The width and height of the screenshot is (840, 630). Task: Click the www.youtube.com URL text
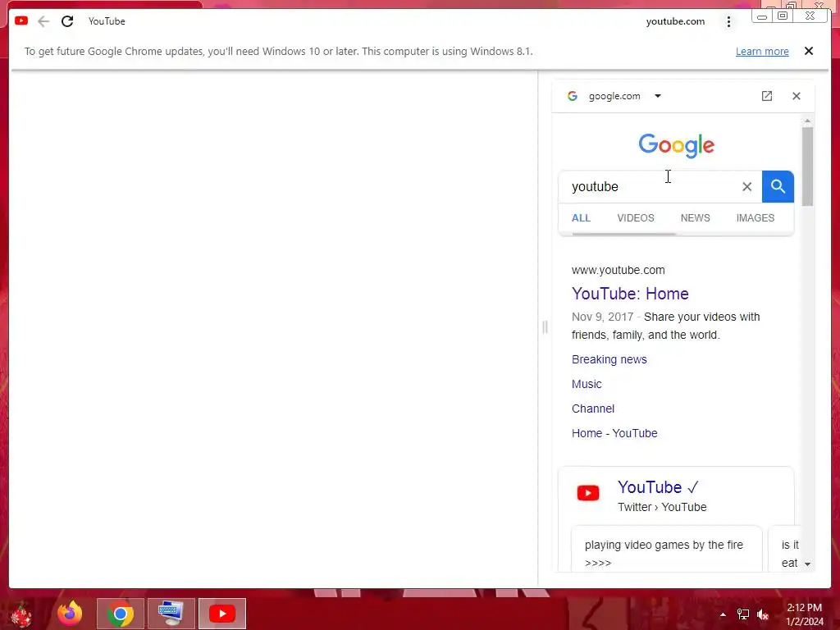click(x=619, y=270)
